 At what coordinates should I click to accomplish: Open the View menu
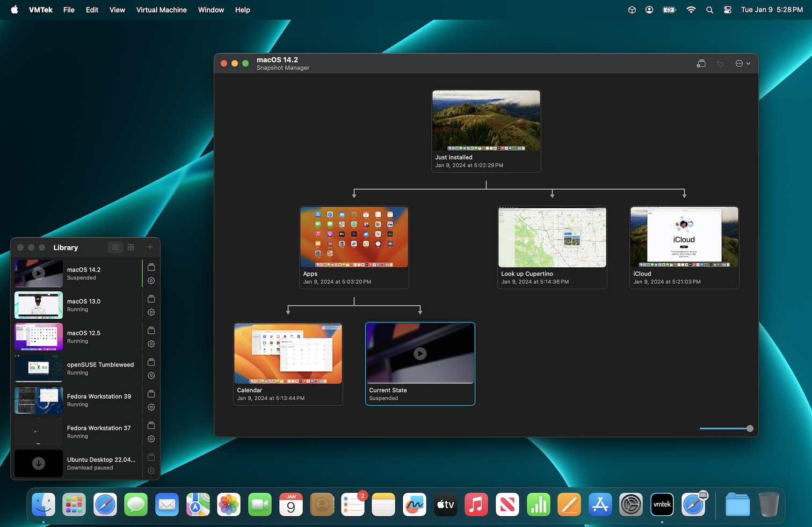click(117, 10)
